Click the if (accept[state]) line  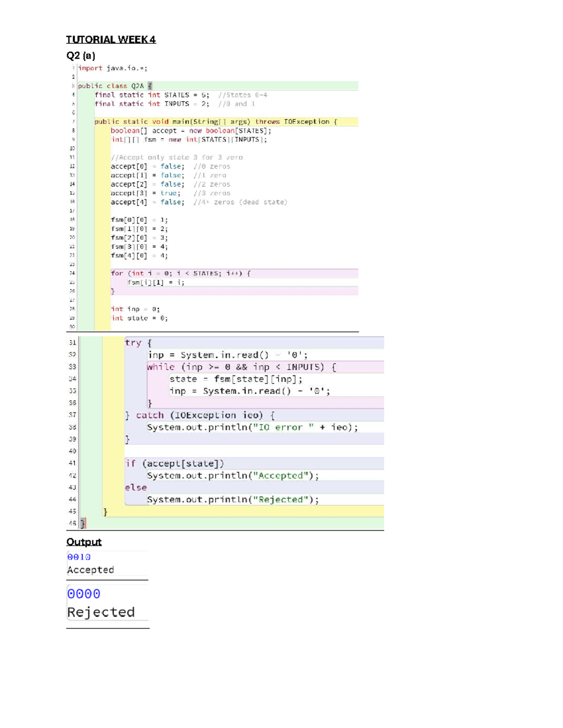(x=175, y=464)
